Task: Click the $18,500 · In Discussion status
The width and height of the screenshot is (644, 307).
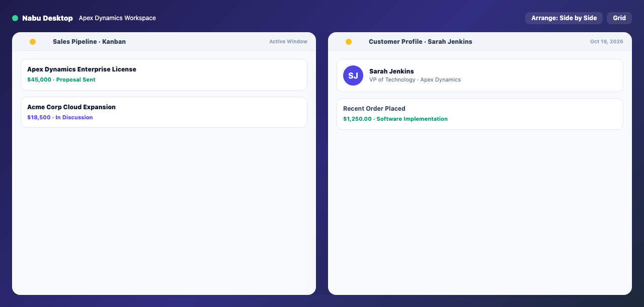Action: tap(60, 117)
